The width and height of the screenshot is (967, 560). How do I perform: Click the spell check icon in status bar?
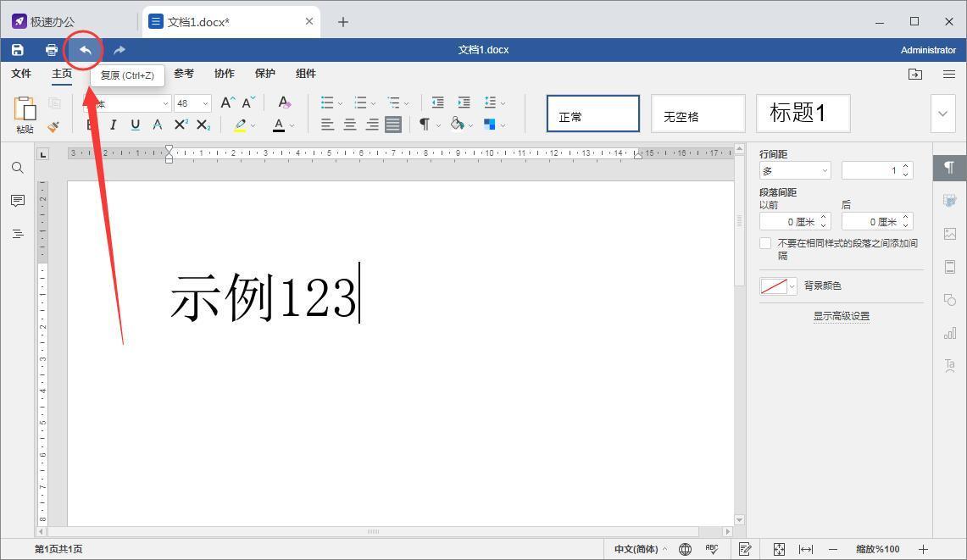tap(712, 549)
